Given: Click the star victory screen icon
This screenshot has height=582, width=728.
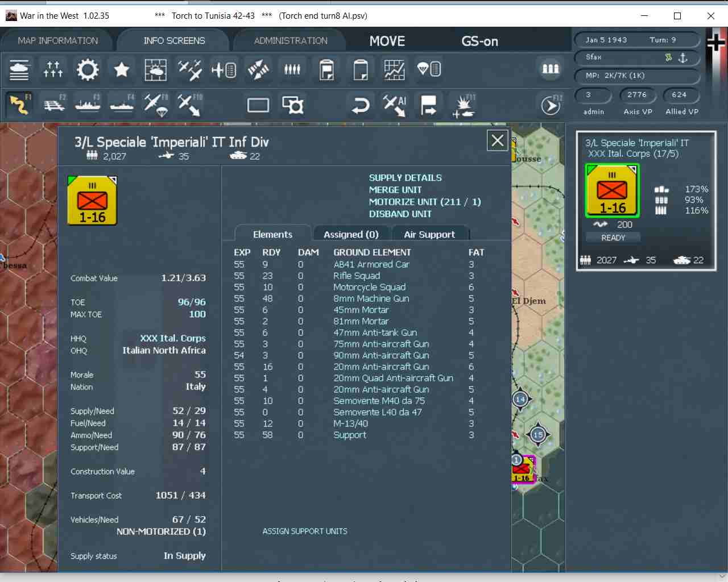Looking at the screenshot, I should [122, 69].
